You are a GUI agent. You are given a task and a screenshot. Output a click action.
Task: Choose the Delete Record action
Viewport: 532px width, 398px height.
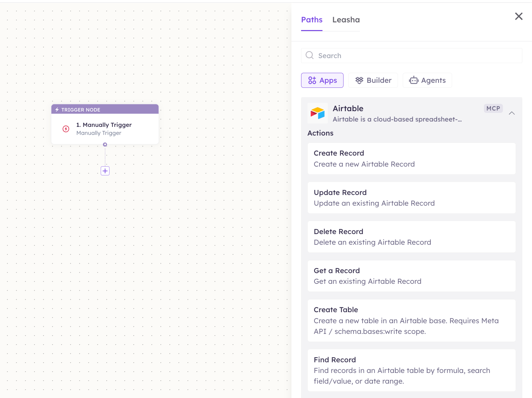coord(411,237)
